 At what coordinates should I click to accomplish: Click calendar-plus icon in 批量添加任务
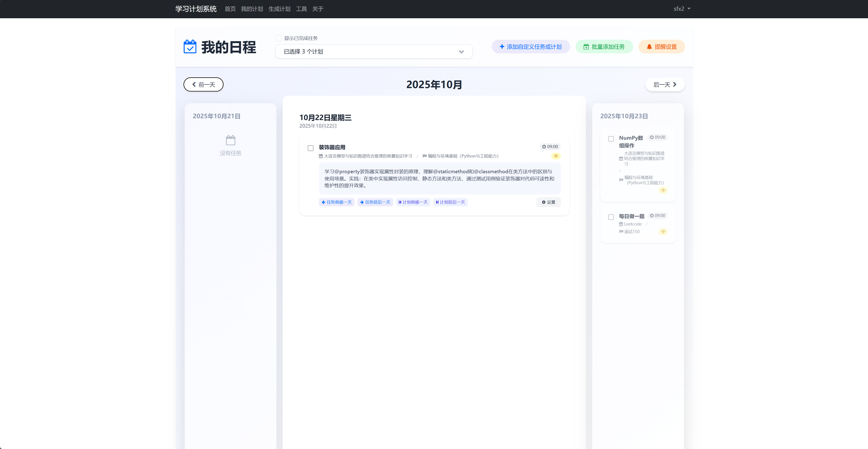pos(586,47)
